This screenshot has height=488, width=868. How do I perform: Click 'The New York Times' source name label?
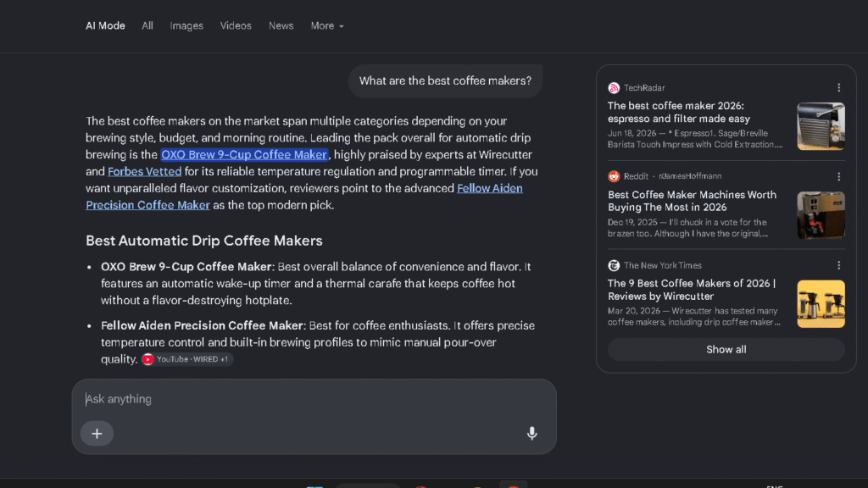click(x=663, y=265)
